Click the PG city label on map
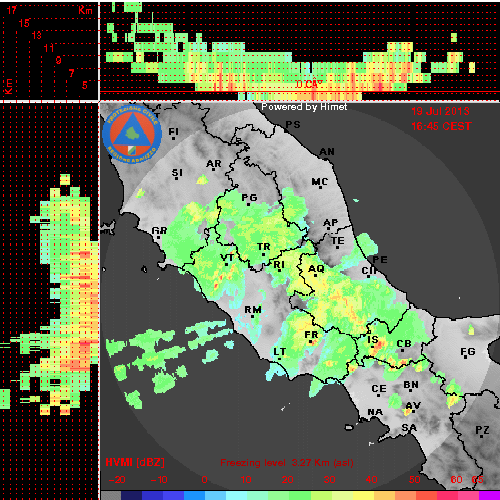The width and height of the screenshot is (500, 500). click(249, 198)
